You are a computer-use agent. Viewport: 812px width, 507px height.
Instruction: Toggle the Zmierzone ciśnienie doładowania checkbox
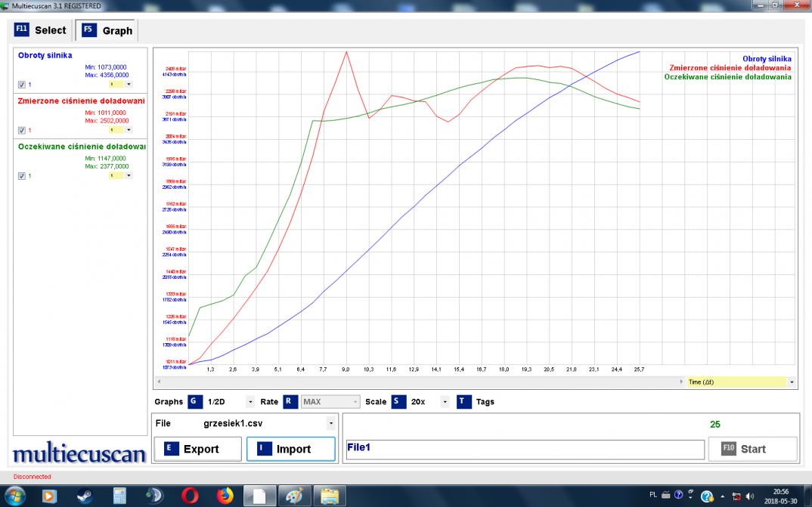22,130
